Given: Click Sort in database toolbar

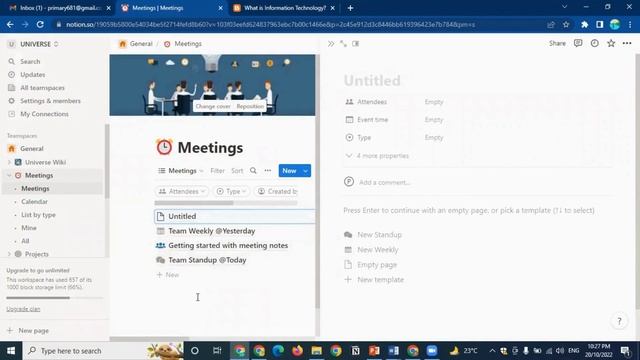Looking at the screenshot, I should point(237,171).
